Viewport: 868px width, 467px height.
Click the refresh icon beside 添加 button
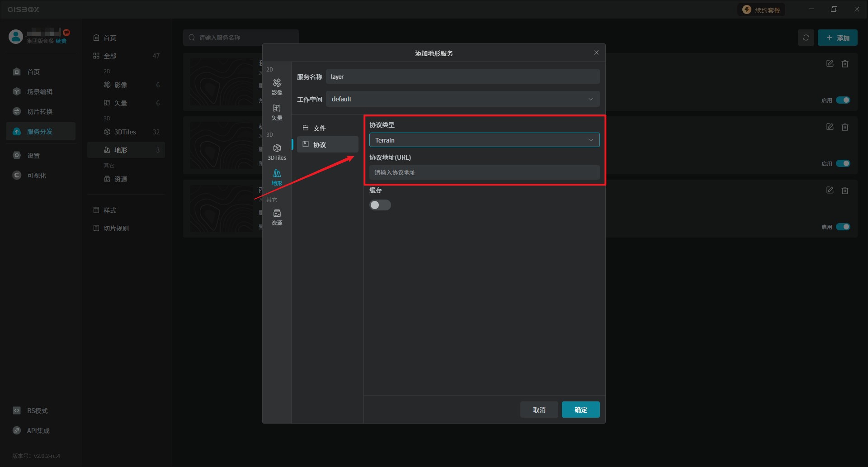click(806, 38)
